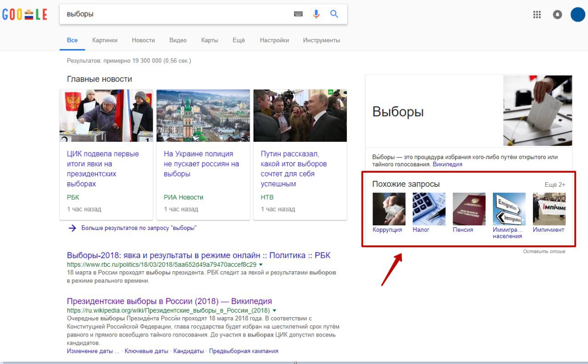Open news 'Путин рассказал, какой итог выборов'
The width and height of the screenshot is (588, 364).
click(x=294, y=169)
